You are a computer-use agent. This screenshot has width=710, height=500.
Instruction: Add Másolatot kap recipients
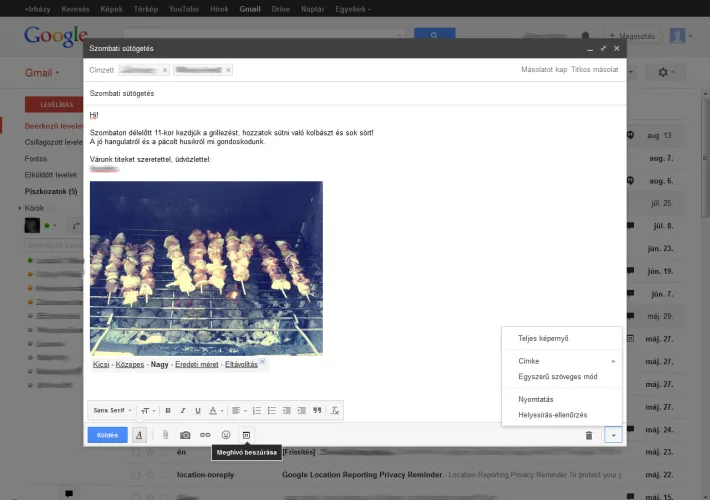point(544,69)
